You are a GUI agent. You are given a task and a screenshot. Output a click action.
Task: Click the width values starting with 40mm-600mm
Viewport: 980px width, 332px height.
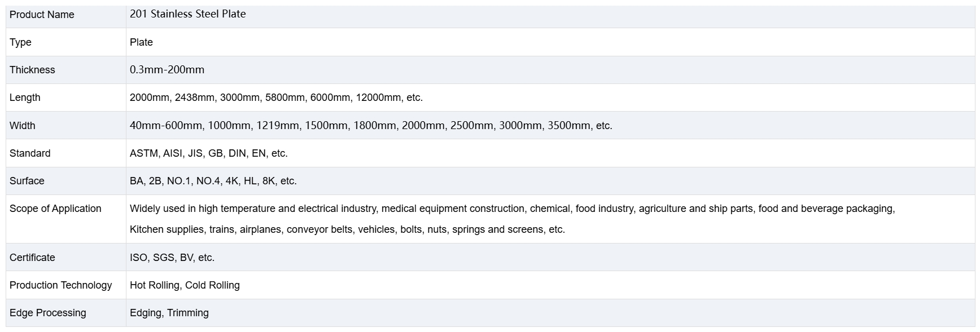click(x=370, y=126)
